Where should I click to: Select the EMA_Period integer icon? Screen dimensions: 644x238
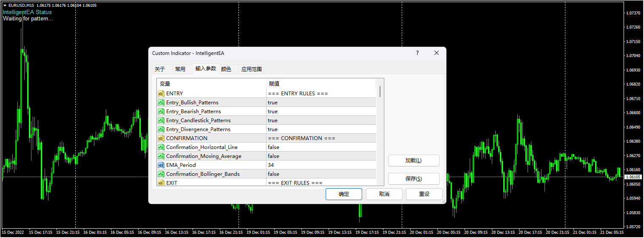click(161, 165)
